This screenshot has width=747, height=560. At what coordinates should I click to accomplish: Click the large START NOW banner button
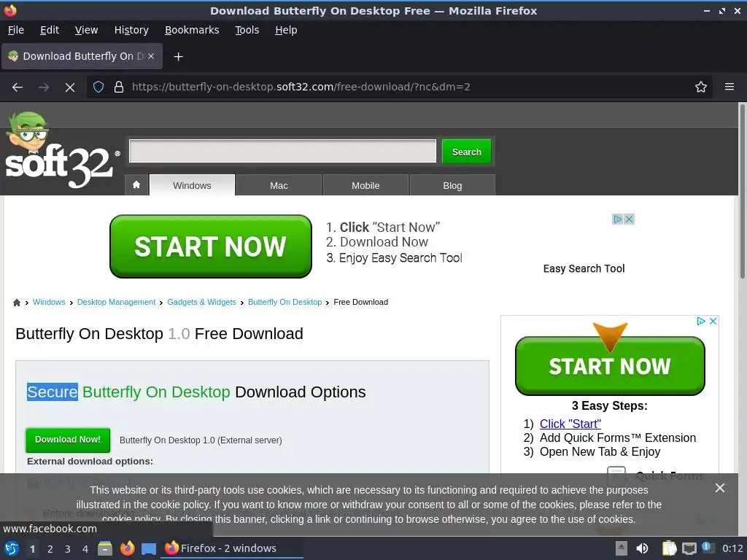[211, 246]
